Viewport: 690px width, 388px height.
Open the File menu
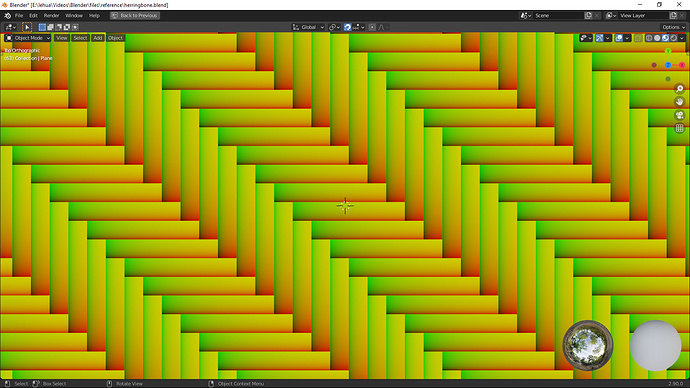click(19, 15)
